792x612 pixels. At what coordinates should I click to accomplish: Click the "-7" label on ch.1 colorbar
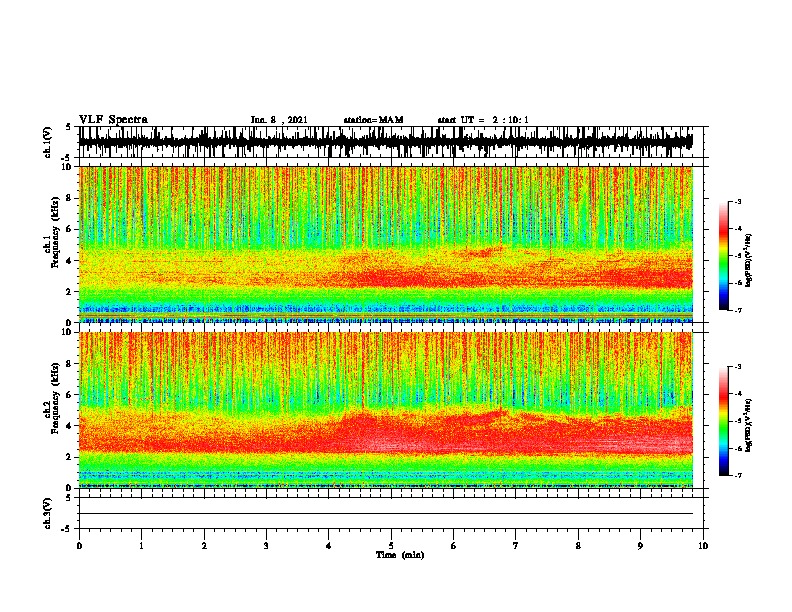[x=737, y=310]
